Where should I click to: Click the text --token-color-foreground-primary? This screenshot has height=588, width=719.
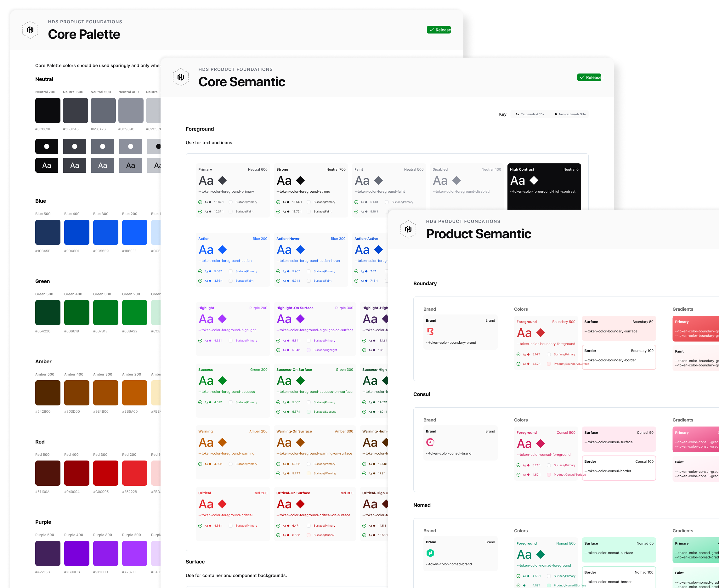226,192
